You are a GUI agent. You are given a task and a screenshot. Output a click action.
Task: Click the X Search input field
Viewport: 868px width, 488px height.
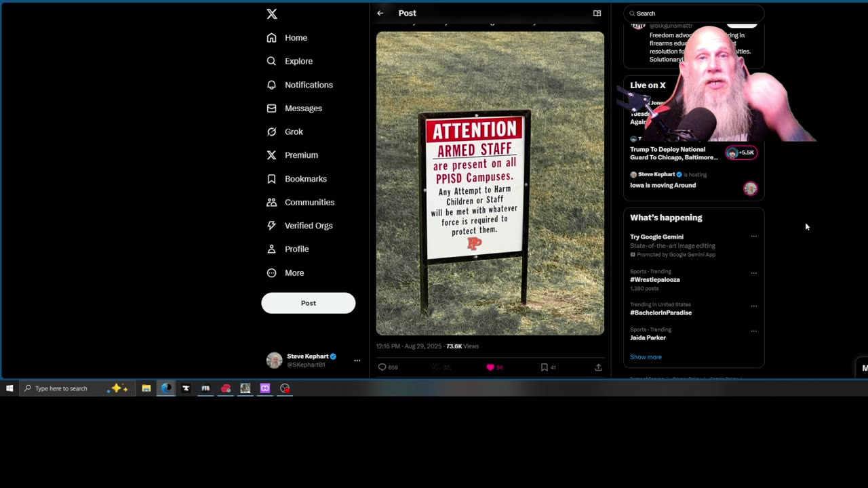(x=694, y=14)
